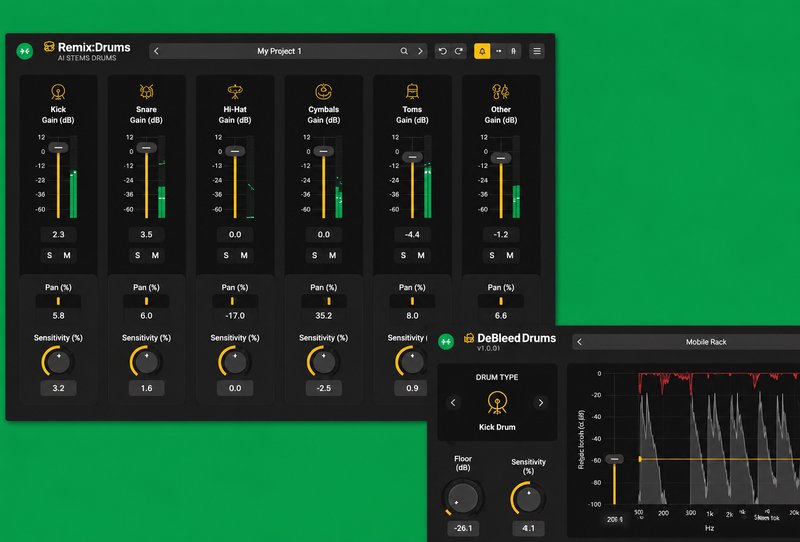Solo the Snare channel

(138, 255)
